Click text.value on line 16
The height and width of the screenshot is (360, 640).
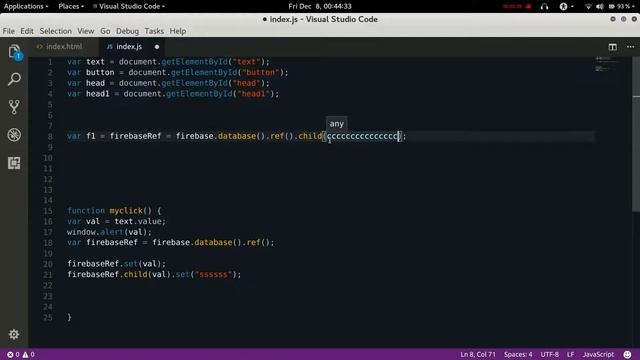coord(138,221)
